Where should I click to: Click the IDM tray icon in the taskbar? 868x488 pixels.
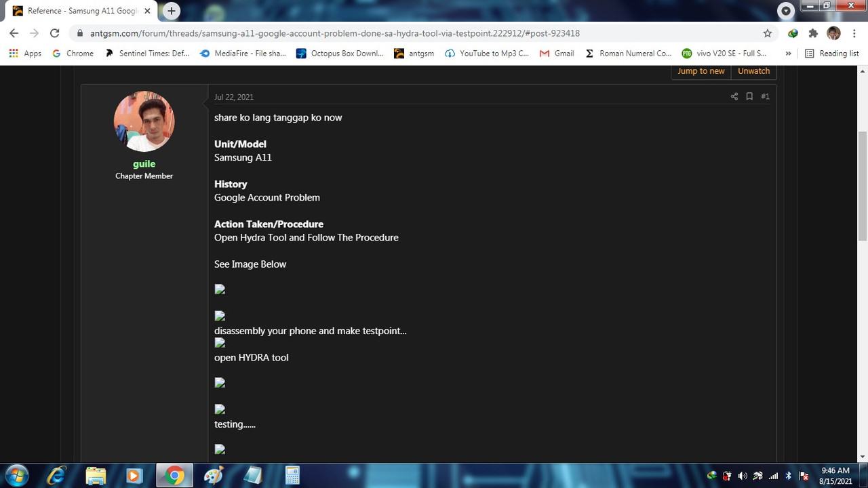point(711,476)
